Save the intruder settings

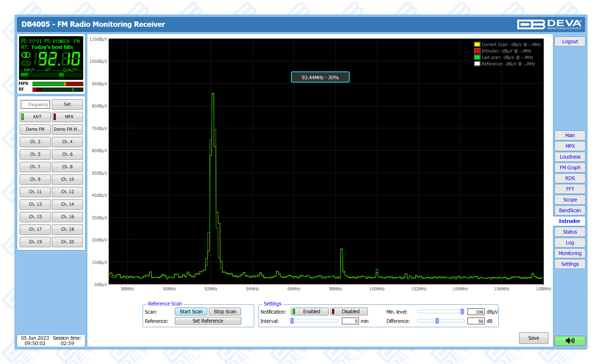click(x=533, y=338)
